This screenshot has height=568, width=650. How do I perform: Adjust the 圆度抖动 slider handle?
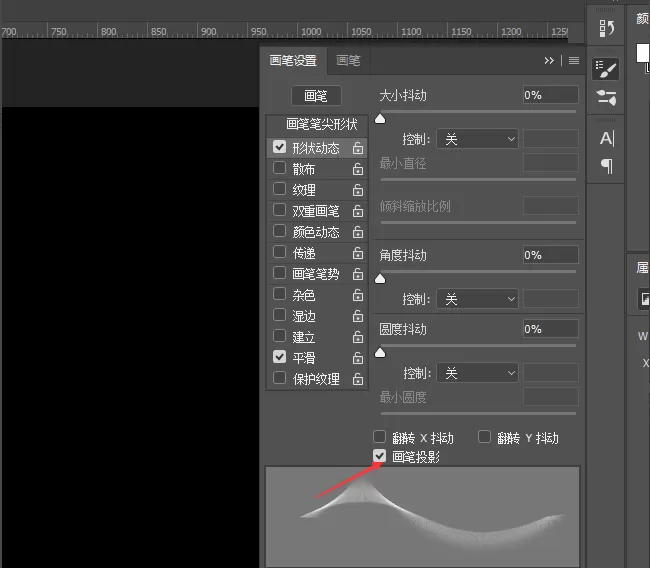click(x=380, y=353)
